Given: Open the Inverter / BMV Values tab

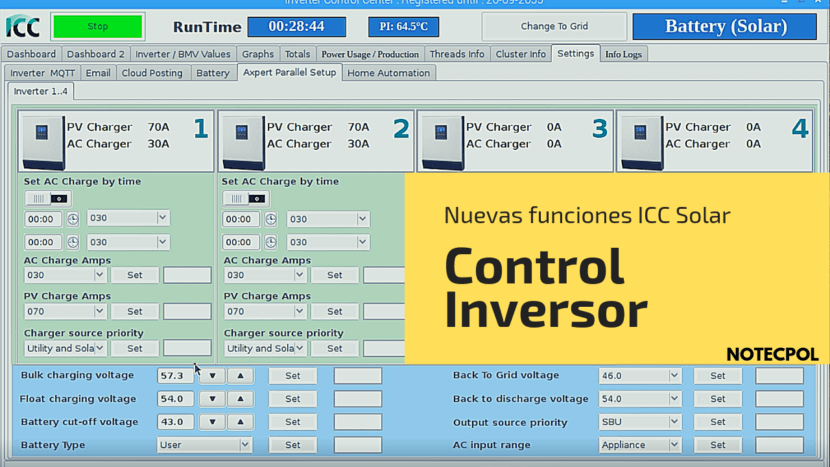Looking at the screenshot, I should click(183, 54).
